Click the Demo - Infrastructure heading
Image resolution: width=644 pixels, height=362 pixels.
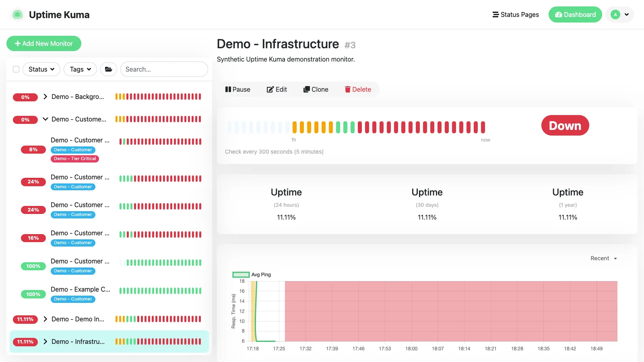click(x=278, y=44)
